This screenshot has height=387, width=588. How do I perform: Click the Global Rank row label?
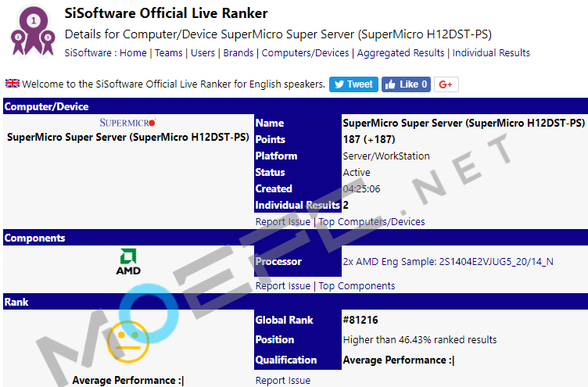tap(284, 320)
